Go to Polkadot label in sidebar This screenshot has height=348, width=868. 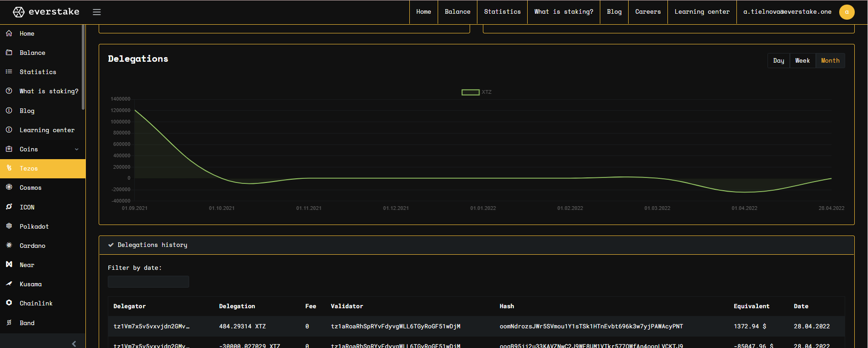pyautogui.click(x=34, y=227)
